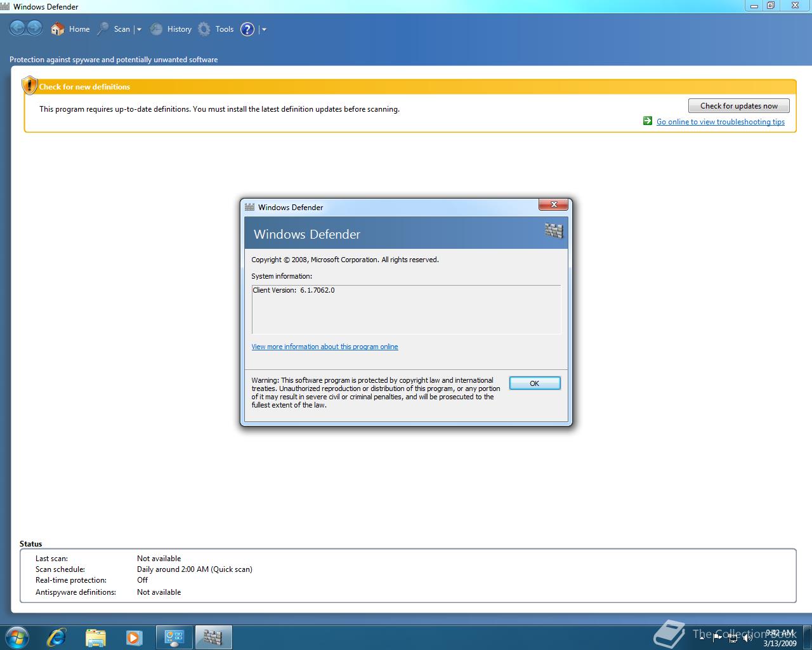Show hidden tray icons arrow

702,637
